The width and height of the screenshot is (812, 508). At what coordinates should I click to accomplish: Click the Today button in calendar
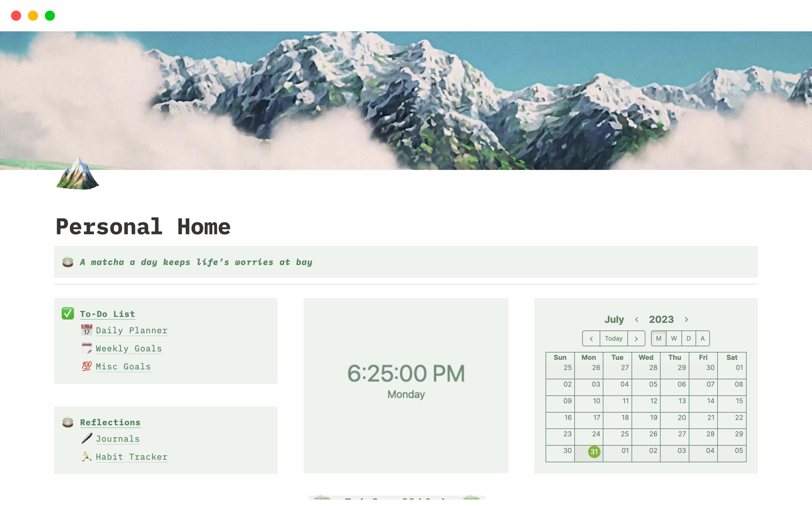point(613,339)
